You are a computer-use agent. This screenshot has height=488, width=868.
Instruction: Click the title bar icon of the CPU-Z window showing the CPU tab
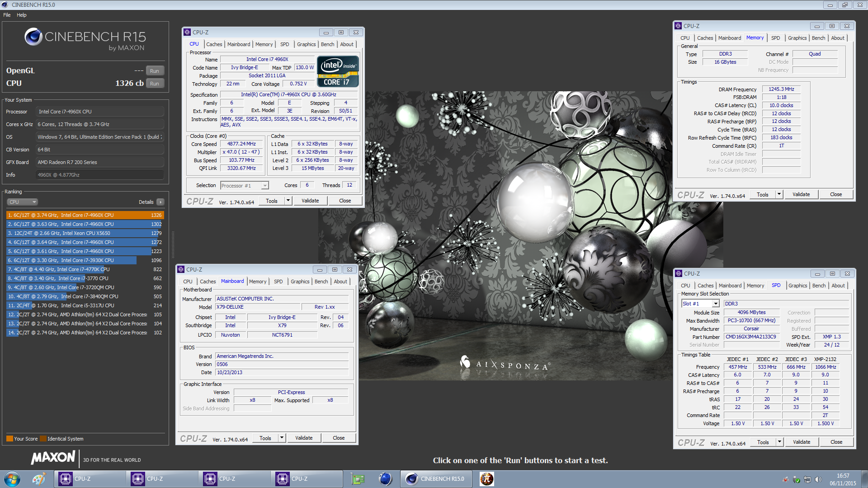coord(187,32)
